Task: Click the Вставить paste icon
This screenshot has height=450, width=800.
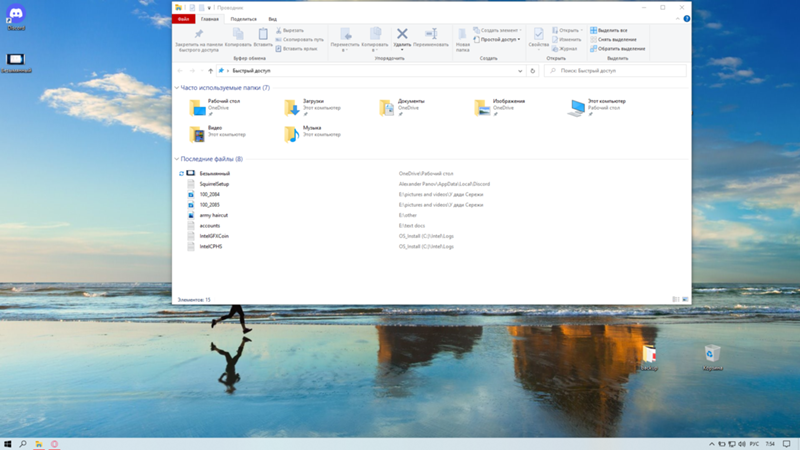Action: pyautogui.click(x=263, y=34)
